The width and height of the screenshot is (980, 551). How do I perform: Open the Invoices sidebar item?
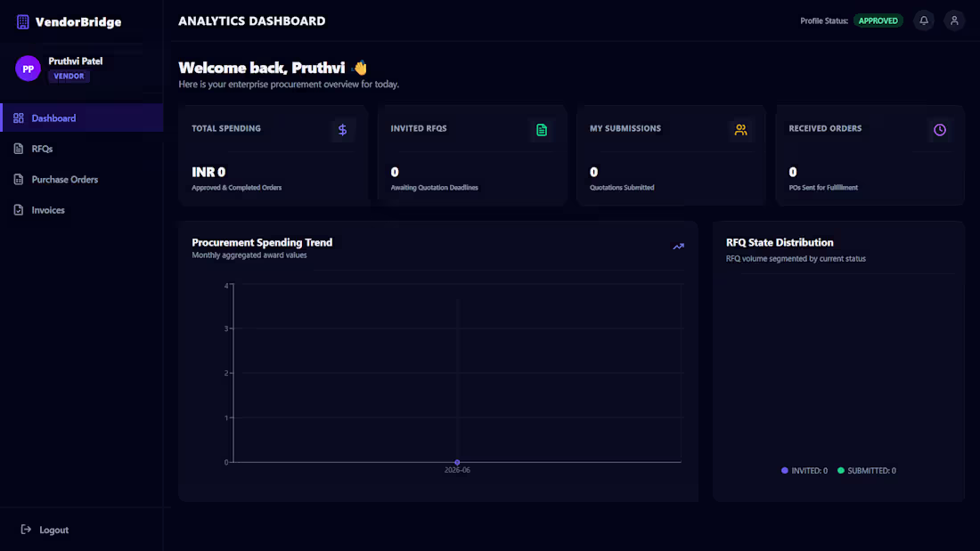(82, 210)
